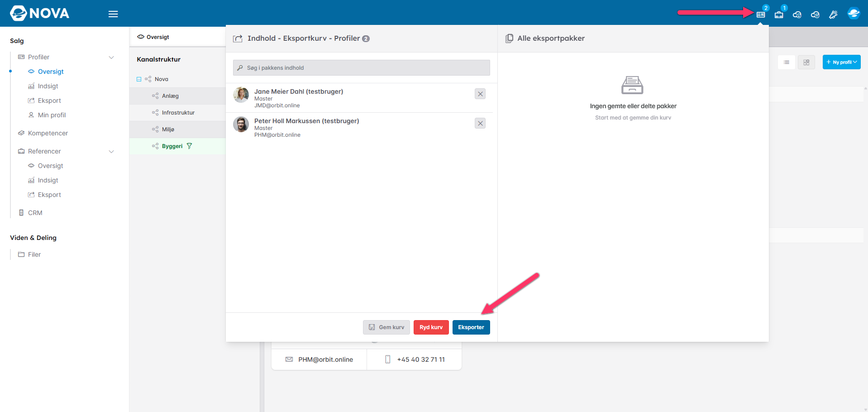Open Eksport under Referencer
The height and width of the screenshot is (412, 868).
click(49, 195)
